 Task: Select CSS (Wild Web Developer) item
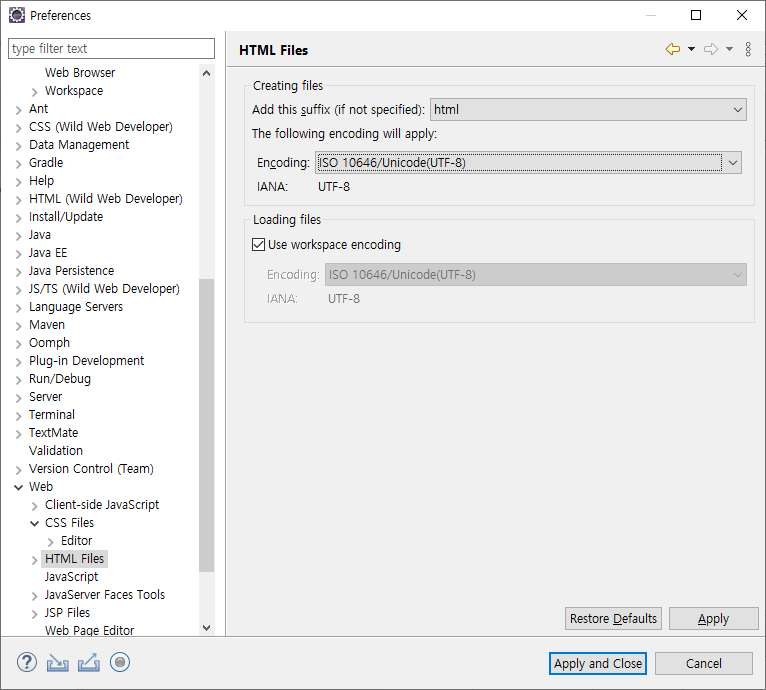[x=101, y=127]
